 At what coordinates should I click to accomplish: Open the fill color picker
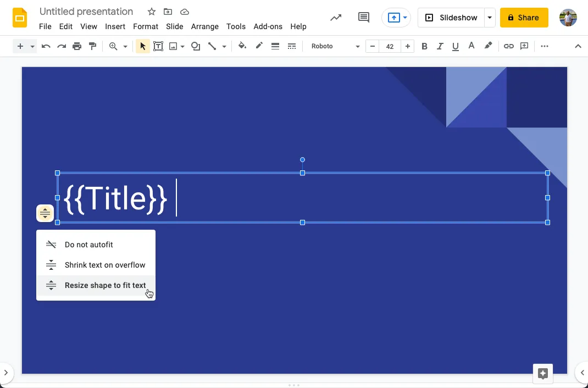click(242, 46)
